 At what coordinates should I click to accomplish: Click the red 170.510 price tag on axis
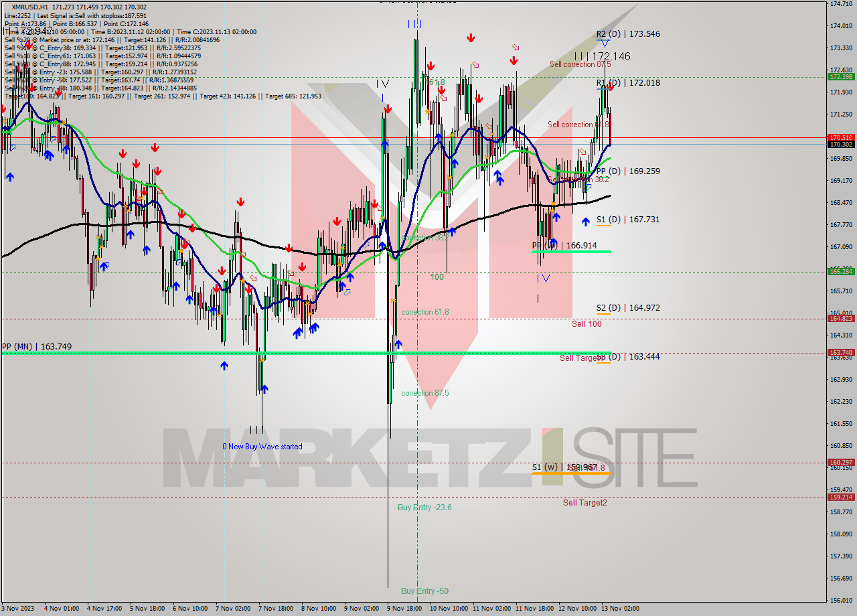point(840,137)
